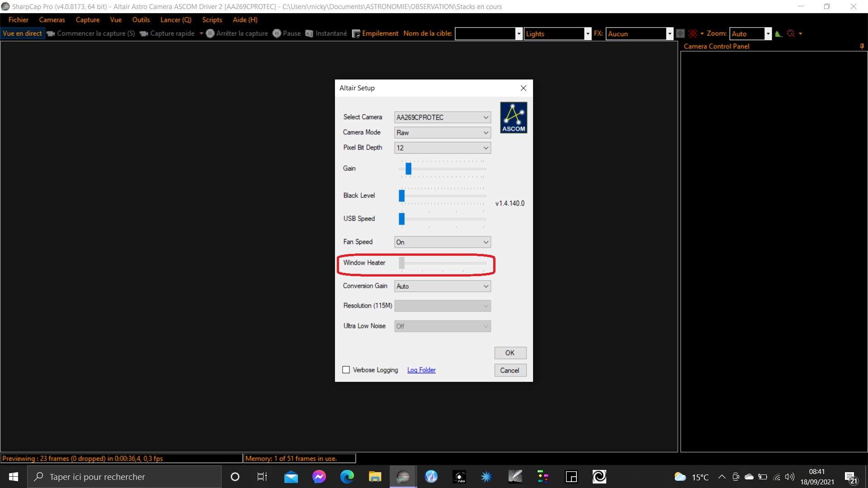Open the notification center icon
This screenshot has width=868, height=488.
[x=851, y=477]
